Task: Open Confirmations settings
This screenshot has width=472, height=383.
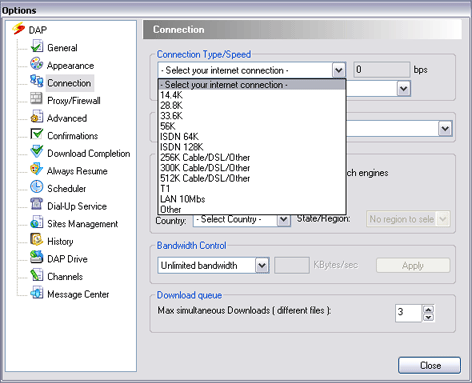Action: point(73,136)
